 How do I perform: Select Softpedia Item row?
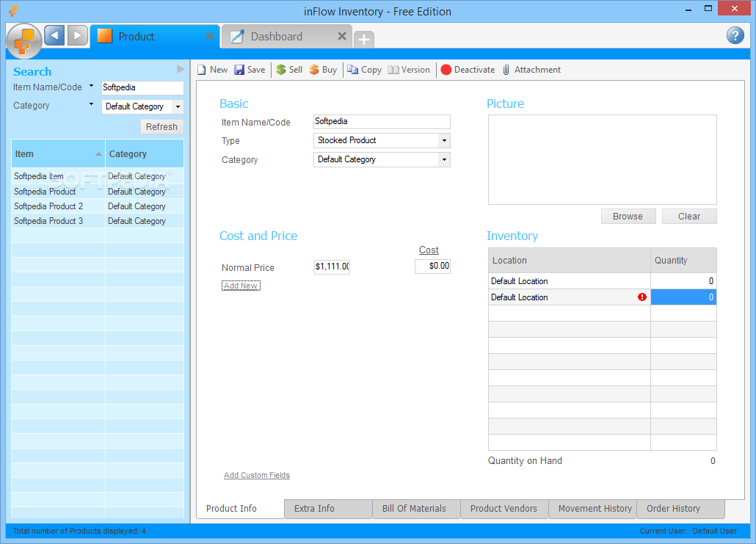click(x=98, y=176)
